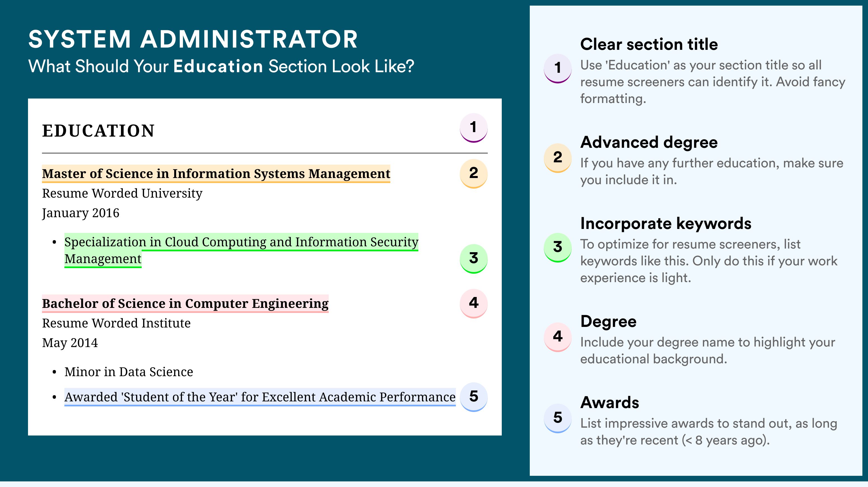
Task: Click the Resume Worded University line
Action: click(122, 193)
